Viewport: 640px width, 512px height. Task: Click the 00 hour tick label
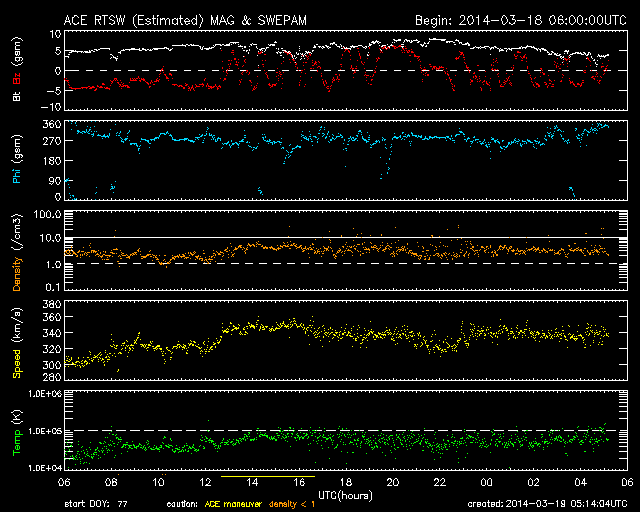(485, 481)
